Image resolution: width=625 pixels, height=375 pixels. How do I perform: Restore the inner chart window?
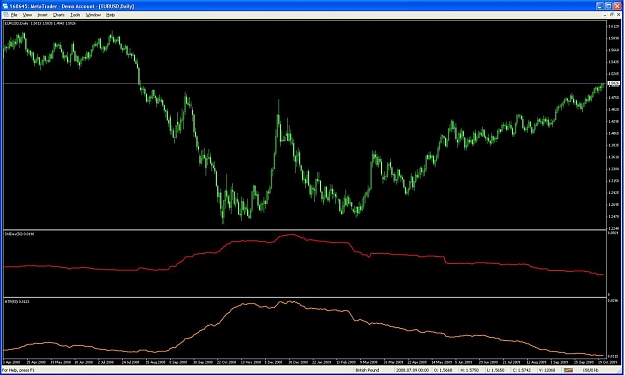[x=612, y=15]
